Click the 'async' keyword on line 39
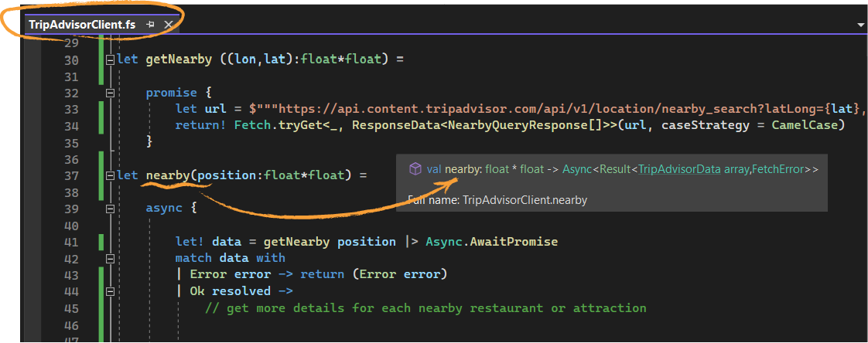Viewport: 868px width, 343px height. tap(164, 209)
